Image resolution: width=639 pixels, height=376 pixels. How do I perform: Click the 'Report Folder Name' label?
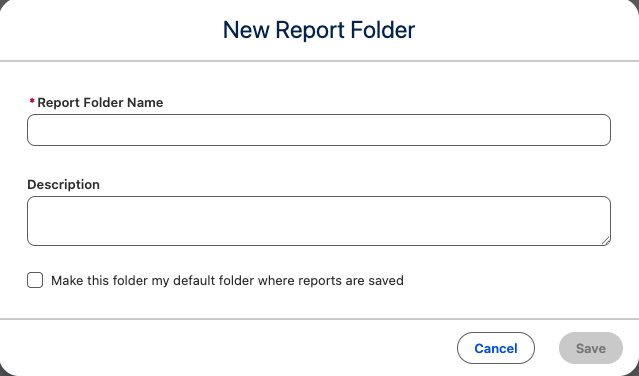tap(100, 102)
